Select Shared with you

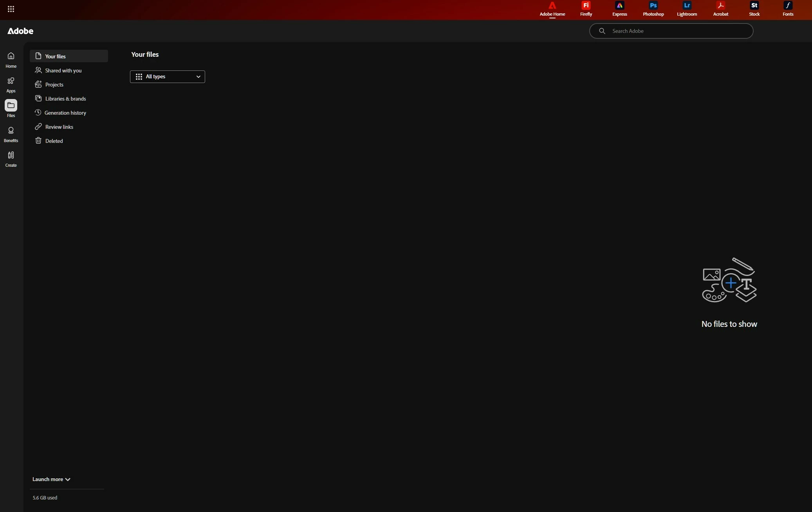pos(63,70)
